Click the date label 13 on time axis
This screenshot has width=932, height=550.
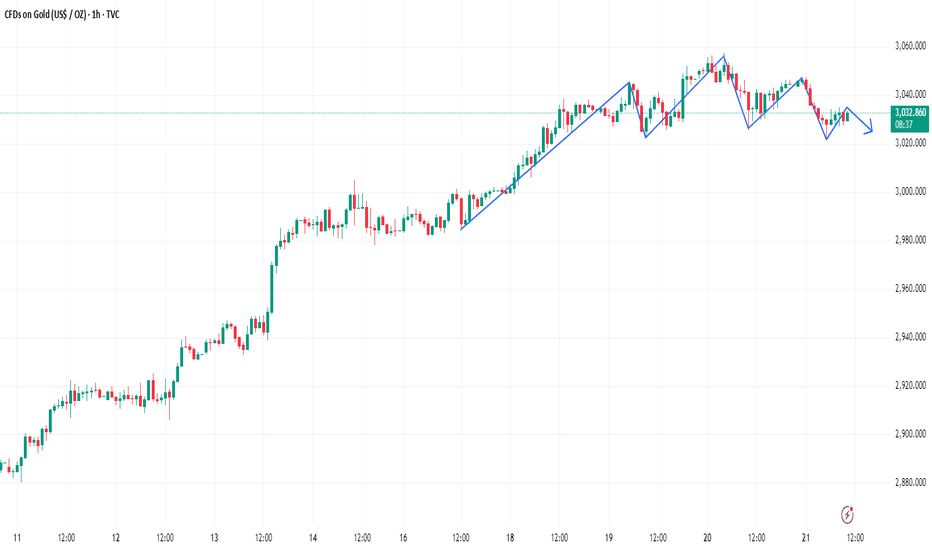pos(215,538)
